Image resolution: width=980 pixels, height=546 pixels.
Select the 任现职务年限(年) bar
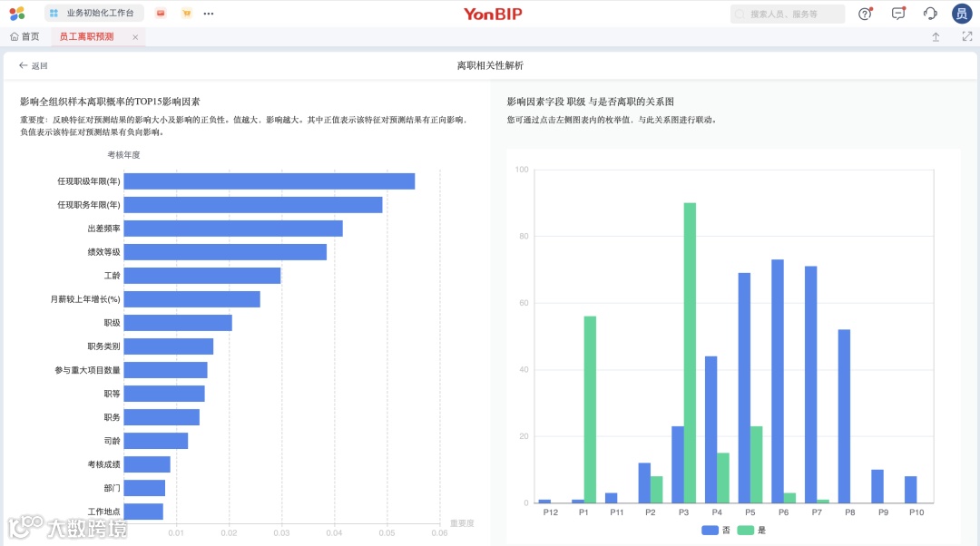(253, 205)
